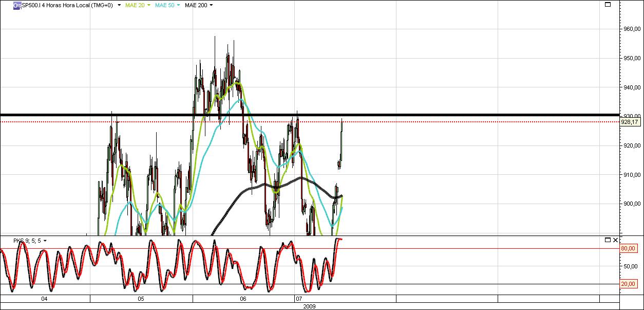Click the 06 month label on time axis
The height and width of the screenshot is (310, 644).
coord(243,299)
